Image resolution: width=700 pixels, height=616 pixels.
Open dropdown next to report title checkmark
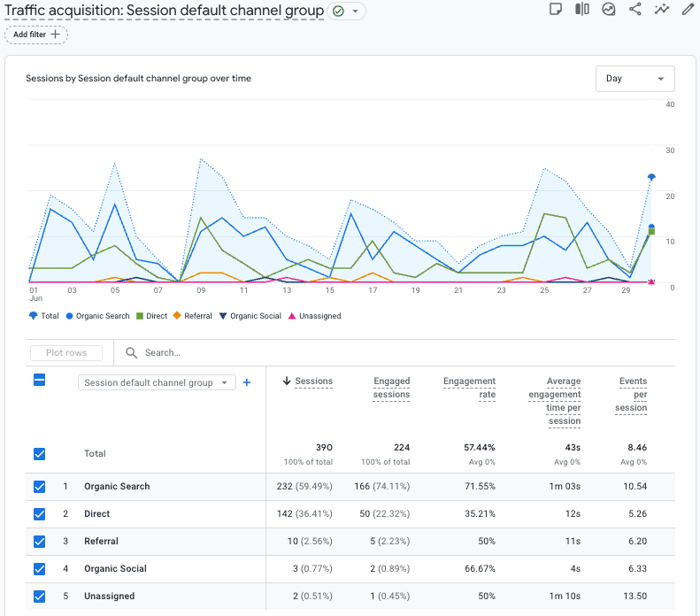click(x=356, y=12)
